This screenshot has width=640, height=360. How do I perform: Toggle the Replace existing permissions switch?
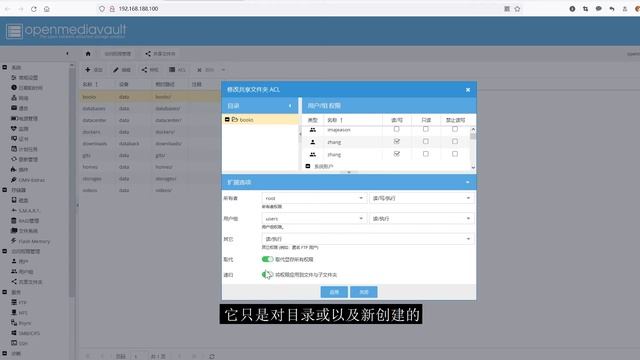pyautogui.click(x=267, y=259)
